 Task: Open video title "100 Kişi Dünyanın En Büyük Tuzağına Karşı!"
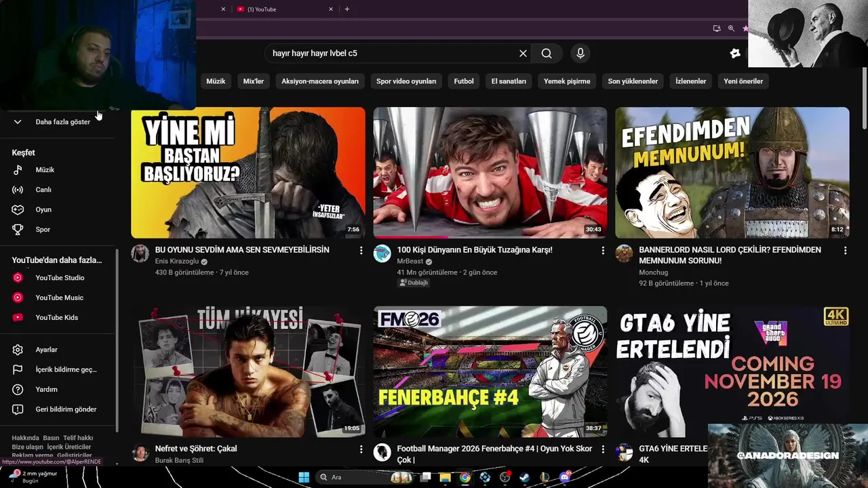click(475, 250)
